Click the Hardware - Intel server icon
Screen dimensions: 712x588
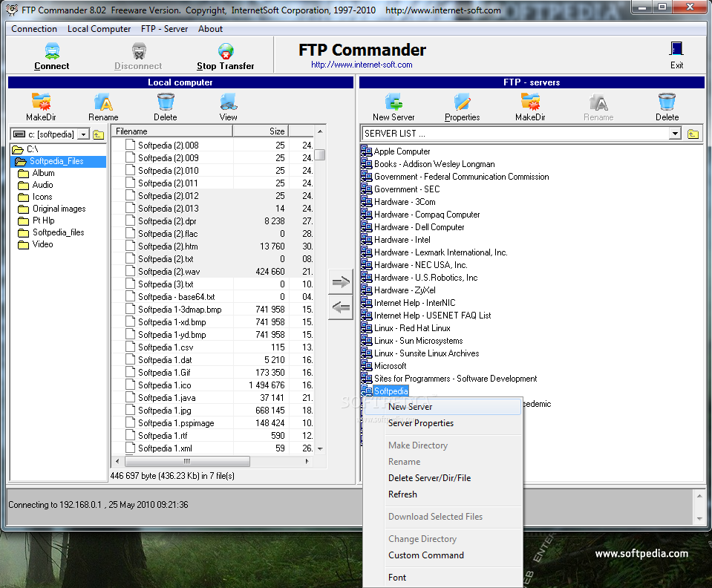coord(367,239)
